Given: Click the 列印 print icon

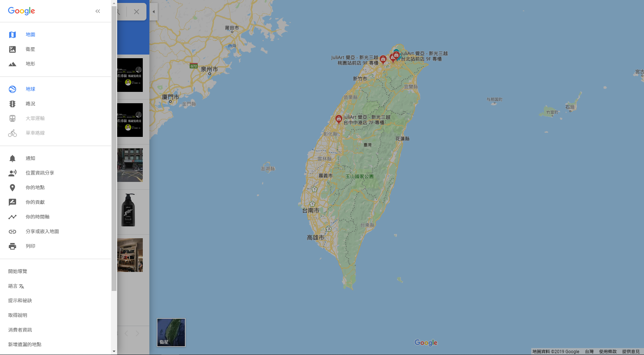Looking at the screenshot, I should click(12, 246).
